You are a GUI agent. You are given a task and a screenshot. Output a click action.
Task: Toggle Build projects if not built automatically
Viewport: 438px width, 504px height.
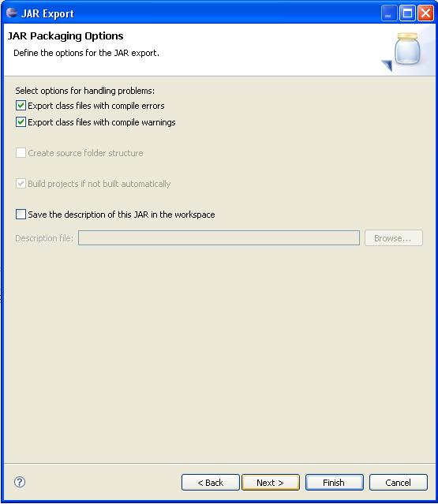tap(21, 184)
